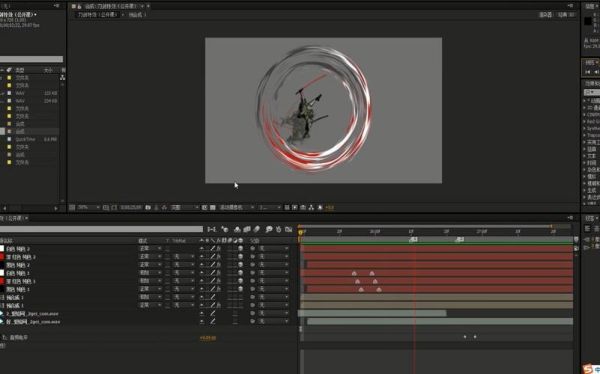This screenshot has width=600, height=374.
Task: Click the timeline composition tab header
Action: point(14,218)
